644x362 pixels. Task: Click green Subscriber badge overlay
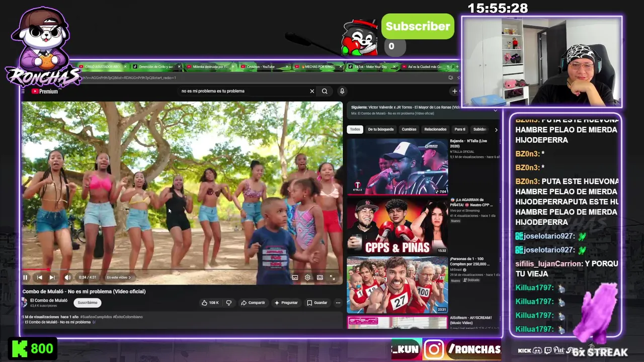coord(418,27)
